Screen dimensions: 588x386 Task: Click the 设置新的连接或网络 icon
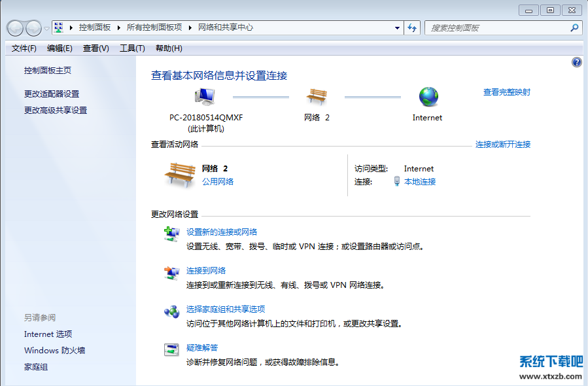(171, 234)
